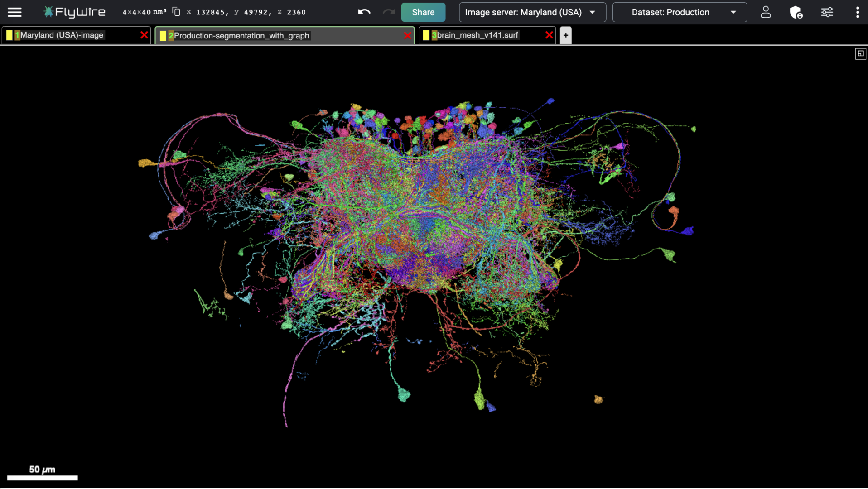The width and height of the screenshot is (868, 489).
Task: Toggle visibility of layer 1 Maryland image
Action: click(x=10, y=35)
